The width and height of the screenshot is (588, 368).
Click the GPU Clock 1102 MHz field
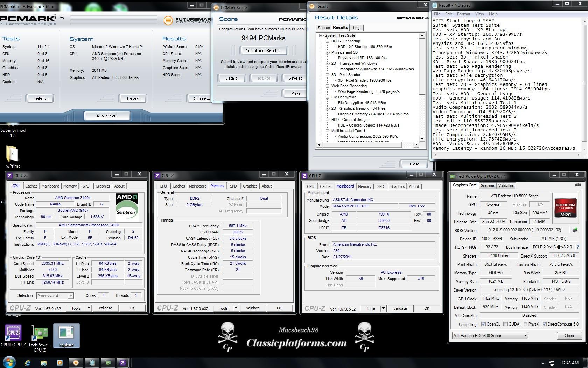(x=490, y=298)
